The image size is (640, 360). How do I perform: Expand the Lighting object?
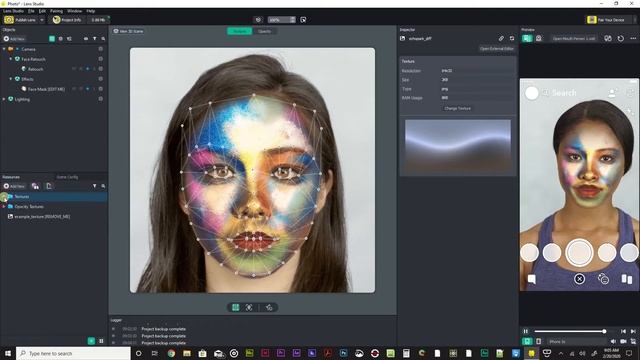[4, 99]
